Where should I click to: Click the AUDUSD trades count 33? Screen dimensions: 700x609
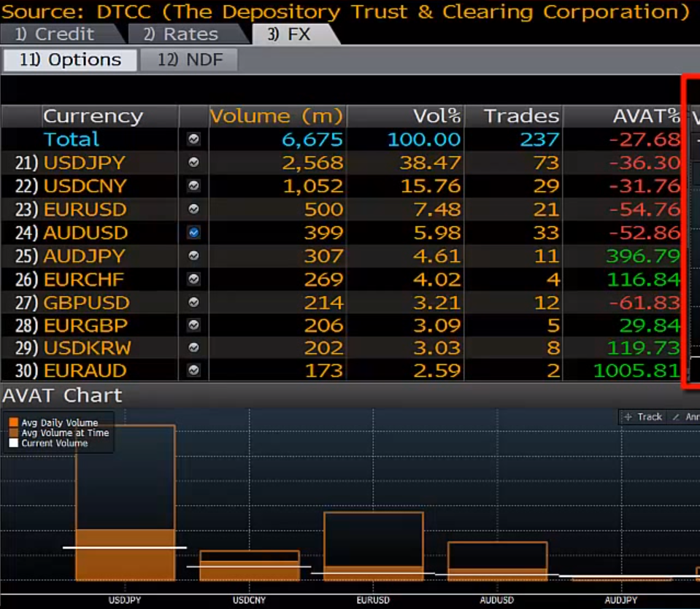coord(546,233)
